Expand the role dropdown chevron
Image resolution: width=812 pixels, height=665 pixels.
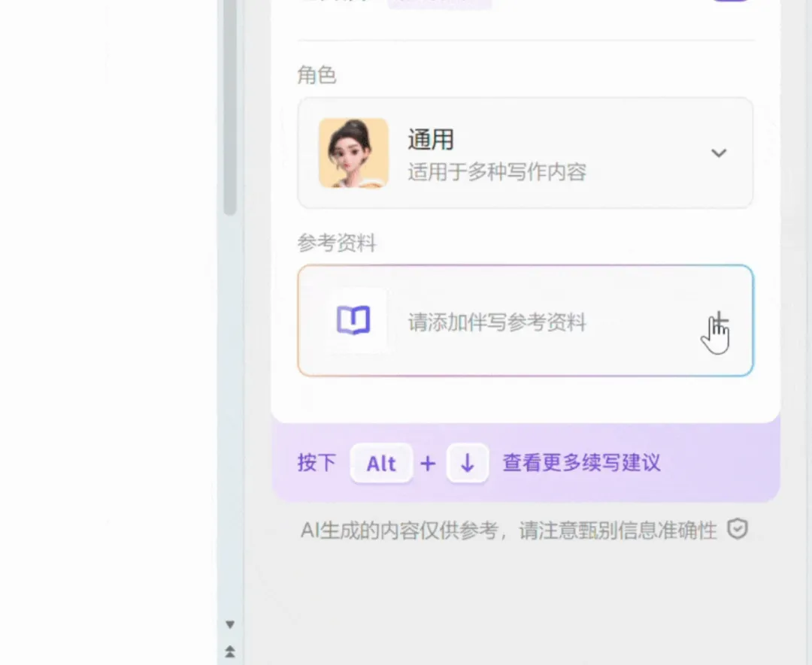719,153
